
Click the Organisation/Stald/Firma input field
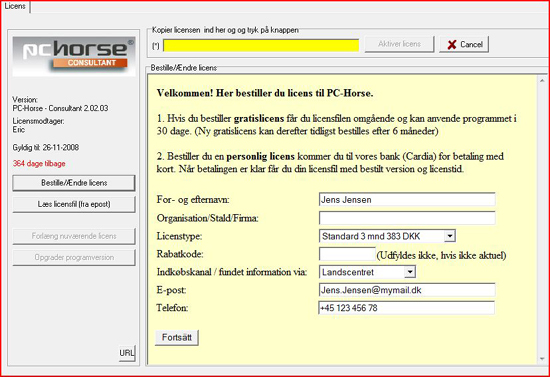[x=407, y=218]
